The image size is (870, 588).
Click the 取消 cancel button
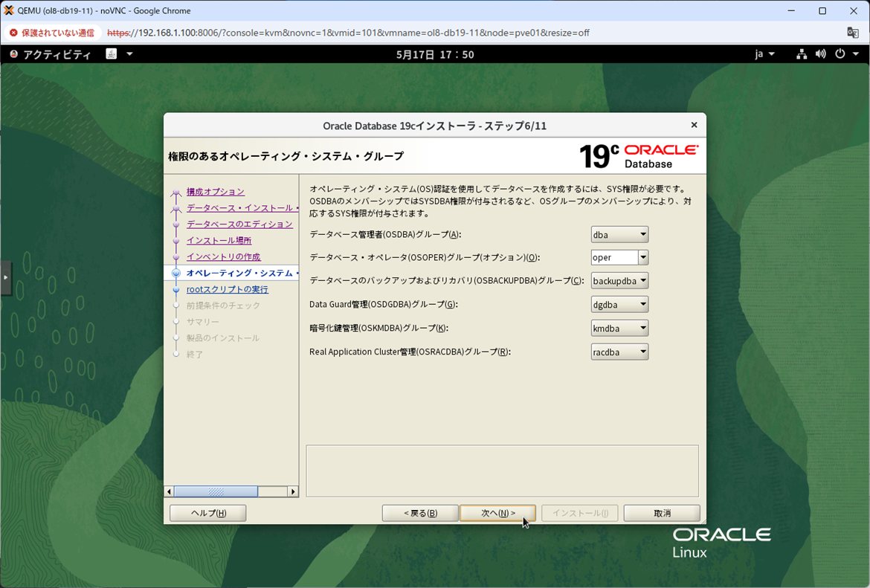coord(662,513)
